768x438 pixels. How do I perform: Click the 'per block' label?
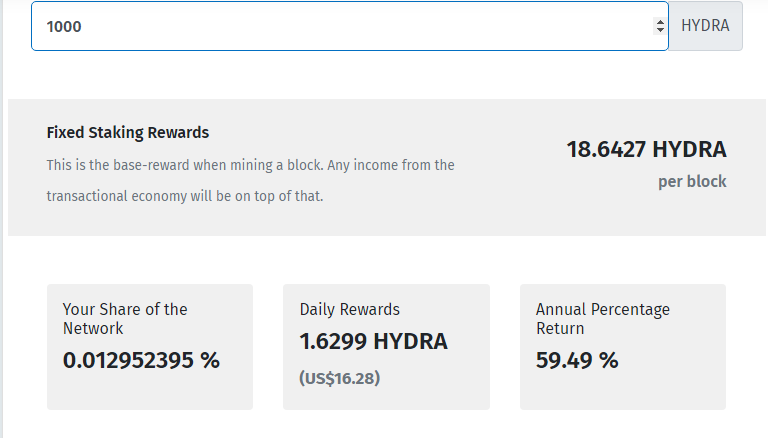coord(692,181)
